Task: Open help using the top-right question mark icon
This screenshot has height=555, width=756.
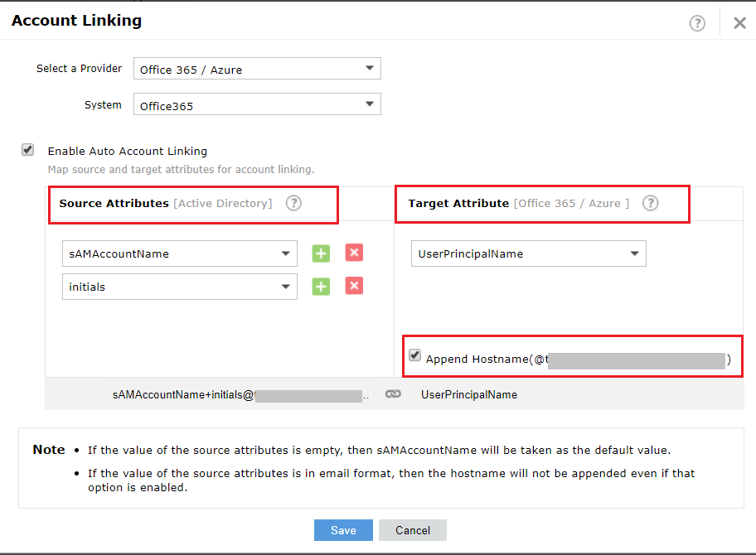Action: coord(697,22)
